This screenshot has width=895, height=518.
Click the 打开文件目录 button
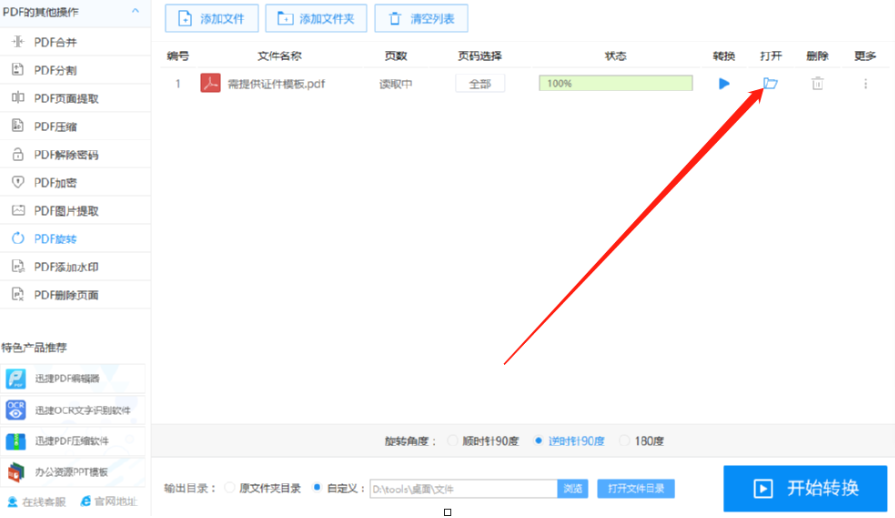click(x=636, y=488)
